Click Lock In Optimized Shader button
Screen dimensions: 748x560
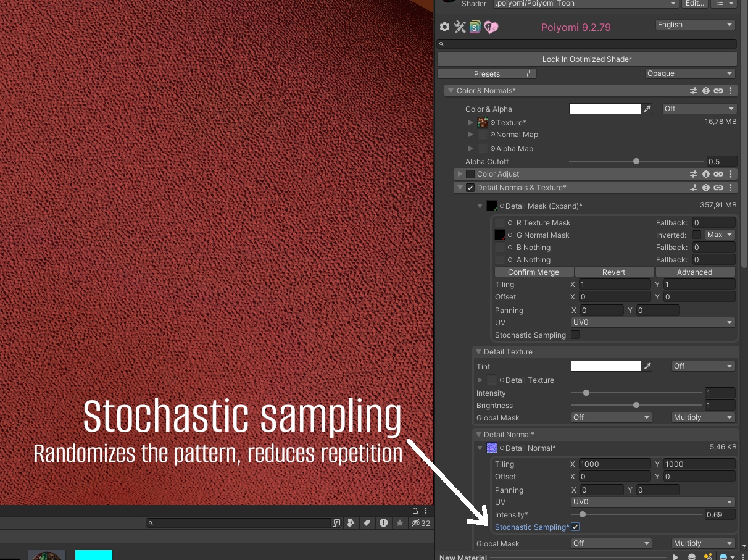click(x=587, y=59)
